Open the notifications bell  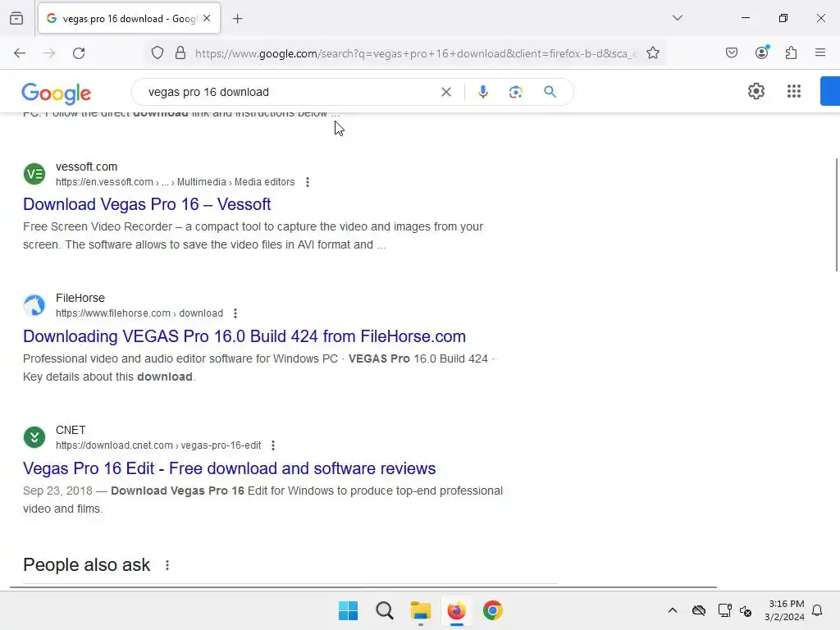[817, 610]
